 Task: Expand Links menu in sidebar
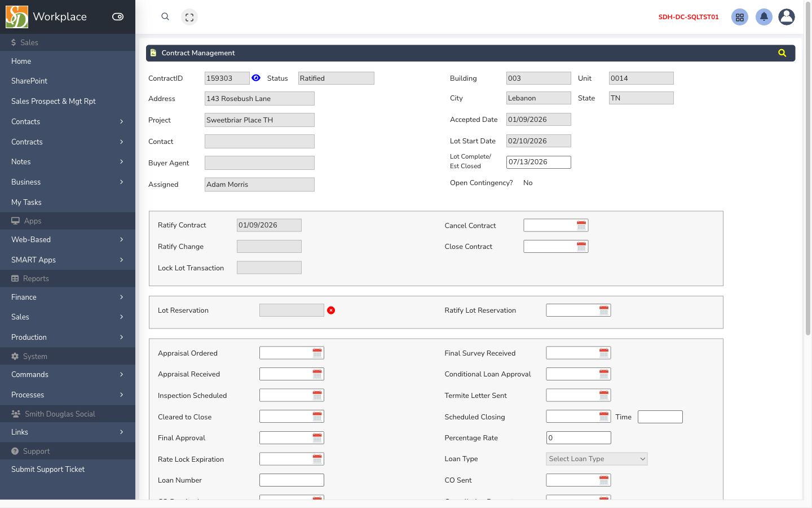[x=68, y=432]
